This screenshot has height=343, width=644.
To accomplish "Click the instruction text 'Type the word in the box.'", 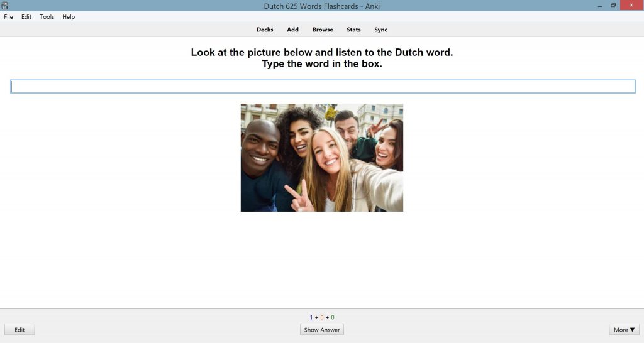I will [322, 64].
